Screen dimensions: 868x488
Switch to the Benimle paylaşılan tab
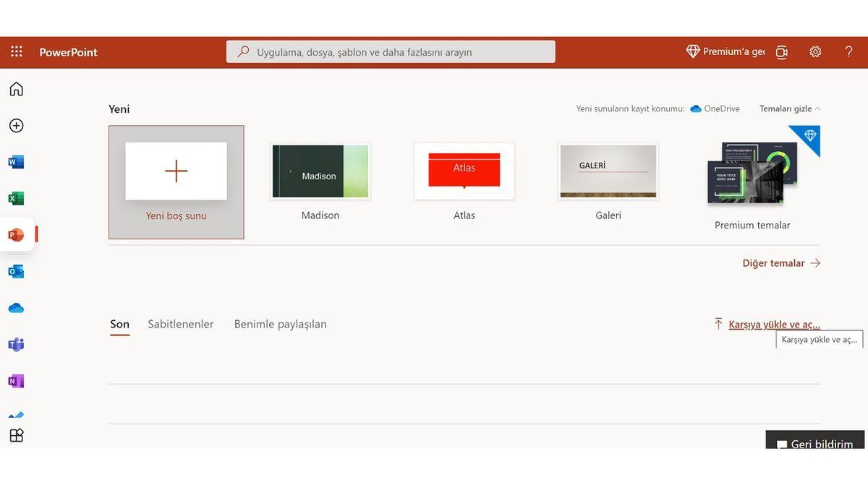[x=280, y=324]
